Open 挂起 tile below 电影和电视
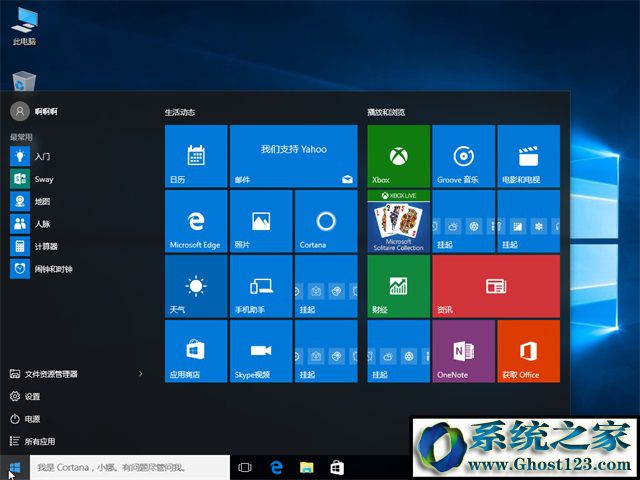 pyautogui.click(x=529, y=221)
